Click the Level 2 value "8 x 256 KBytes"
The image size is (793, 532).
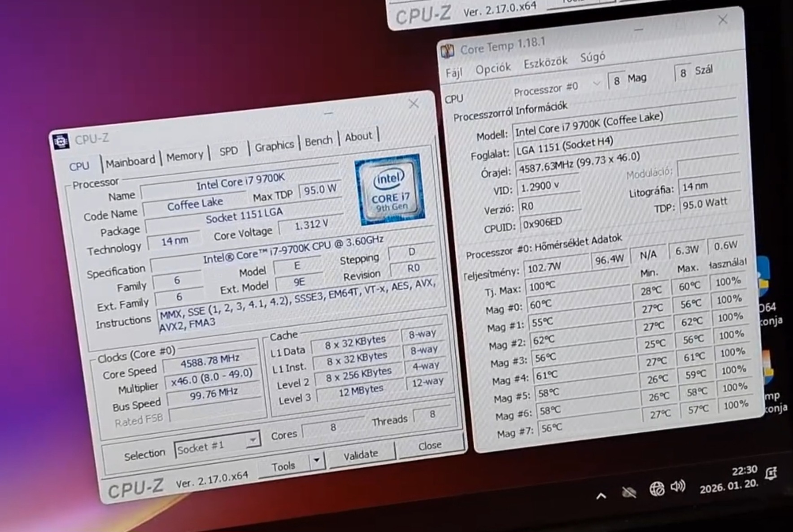[x=359, y=375]
